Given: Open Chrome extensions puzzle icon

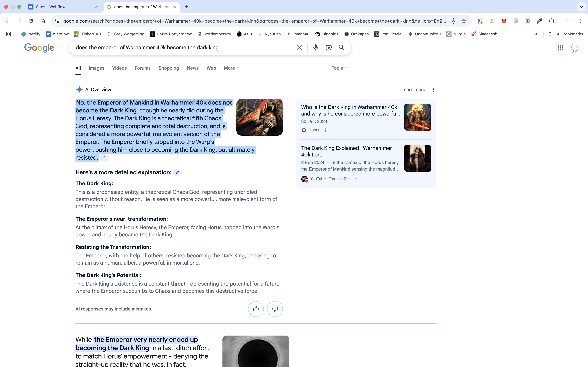Looking at the screenshot, I should pyautogui.click(x=551, y=21).
